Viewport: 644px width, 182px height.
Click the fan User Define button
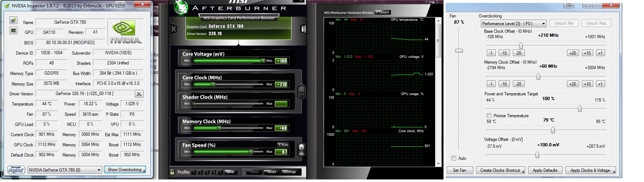point(301,149)
